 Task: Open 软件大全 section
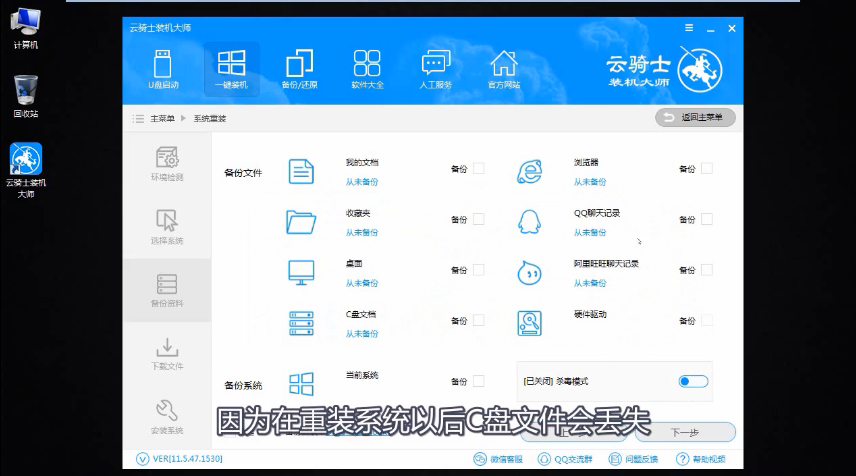point(367,69)
